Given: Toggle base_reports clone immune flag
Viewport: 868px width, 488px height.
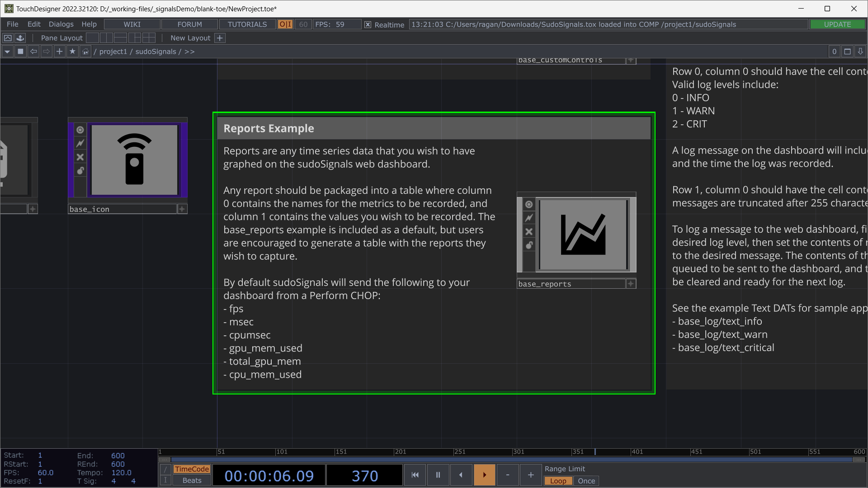Looking at the screenshot, I should (529, 218).
